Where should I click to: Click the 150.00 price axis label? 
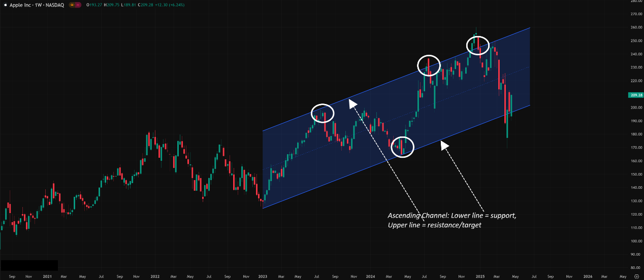tap(636, 174)
